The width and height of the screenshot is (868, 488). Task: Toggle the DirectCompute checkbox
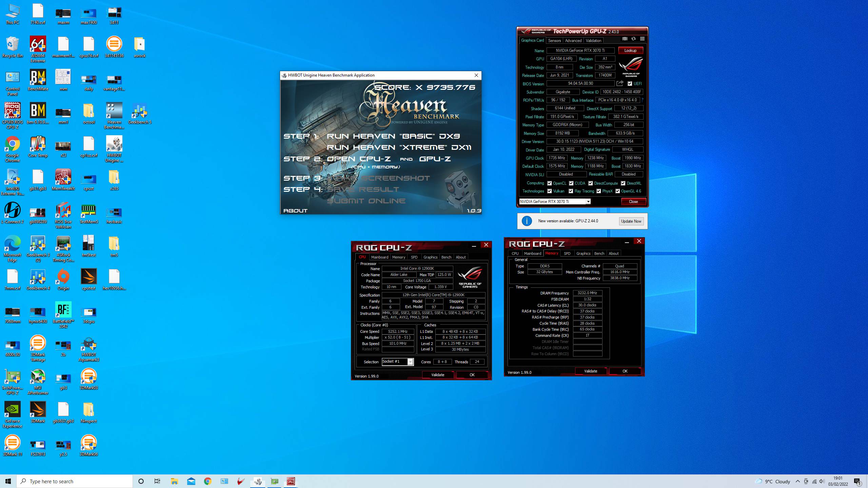point(590,183)
